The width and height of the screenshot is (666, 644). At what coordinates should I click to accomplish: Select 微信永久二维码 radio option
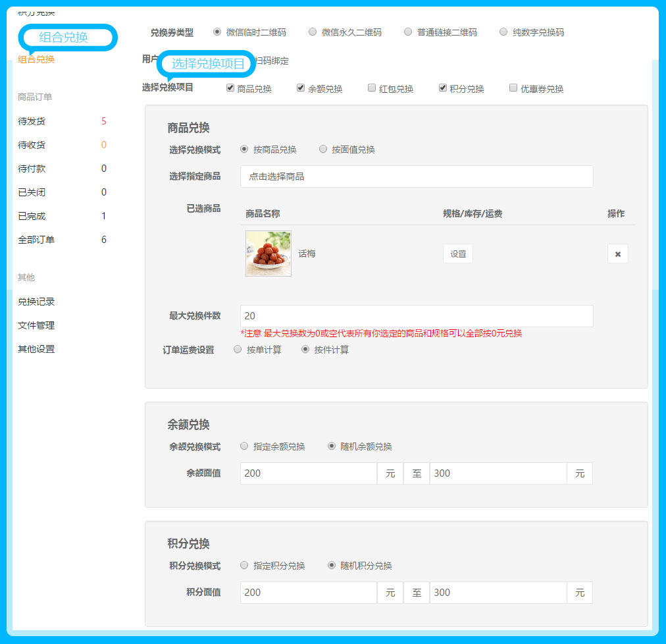coord(313,32)
